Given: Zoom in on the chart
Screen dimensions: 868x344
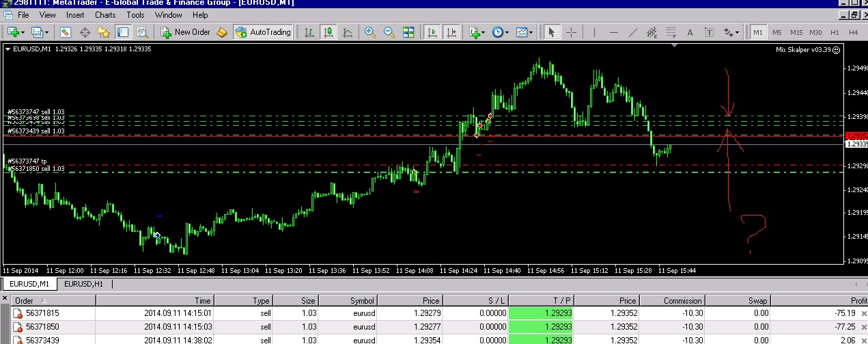Looking at the screenshot, I should [370, 31].
